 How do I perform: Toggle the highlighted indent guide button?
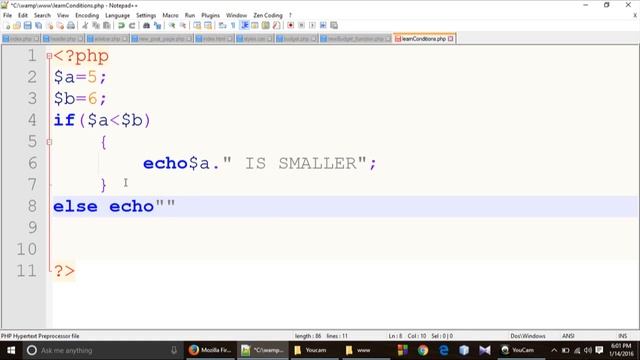(x=244, y=26)
